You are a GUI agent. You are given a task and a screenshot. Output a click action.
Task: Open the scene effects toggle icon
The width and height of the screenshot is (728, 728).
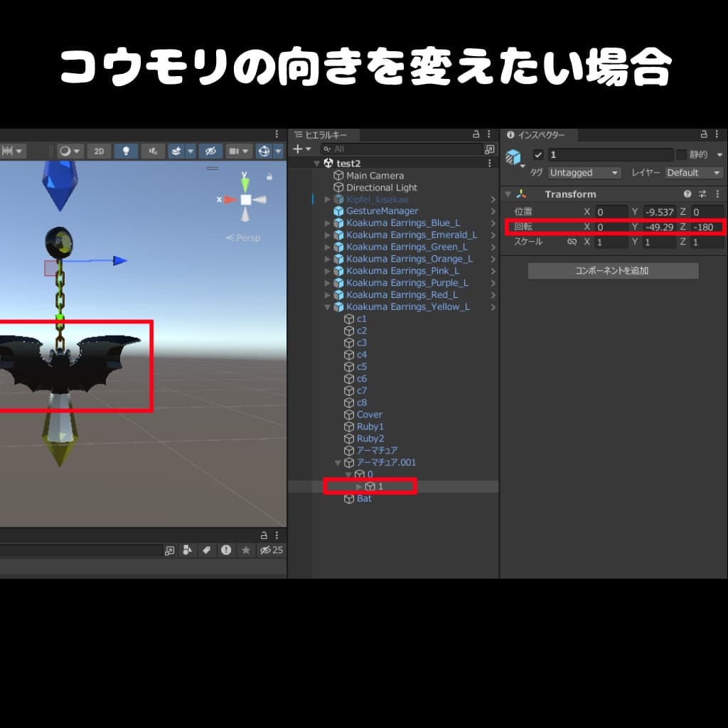(176, 151)
